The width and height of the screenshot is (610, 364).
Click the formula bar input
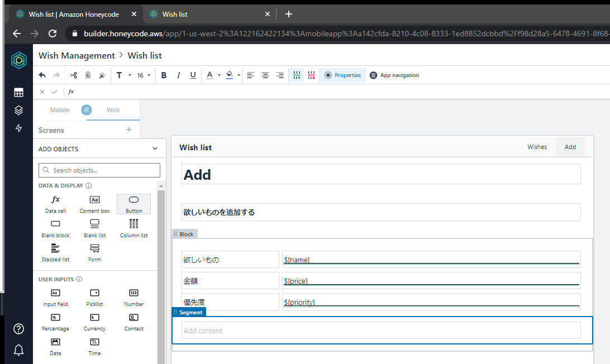coord(342,92)
